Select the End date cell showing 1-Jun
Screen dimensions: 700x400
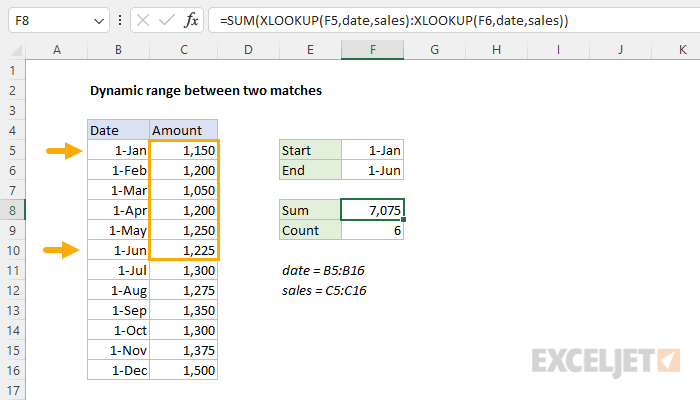372,170
